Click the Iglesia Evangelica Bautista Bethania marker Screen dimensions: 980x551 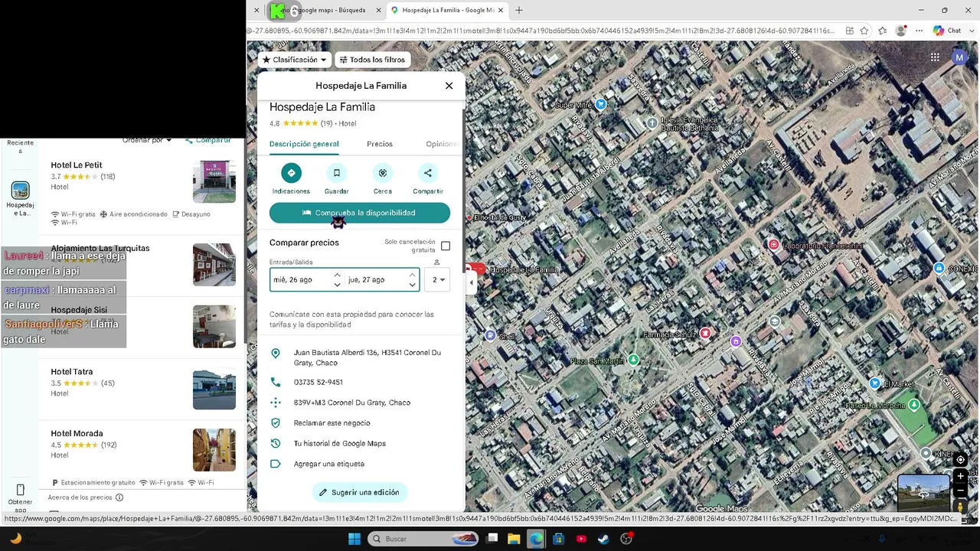pyautogui.click(x=652, y=122)
